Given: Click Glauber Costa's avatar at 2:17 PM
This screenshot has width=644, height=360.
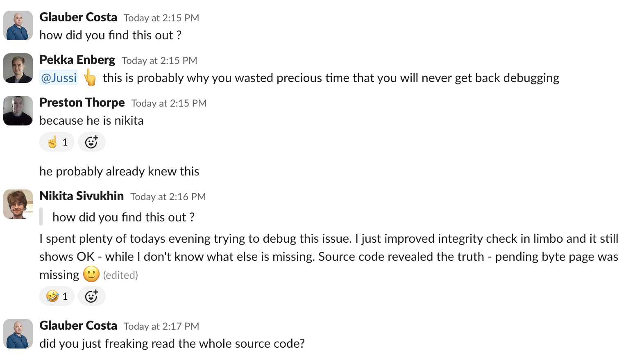Looking at the screenshot, I should [18, 334].
